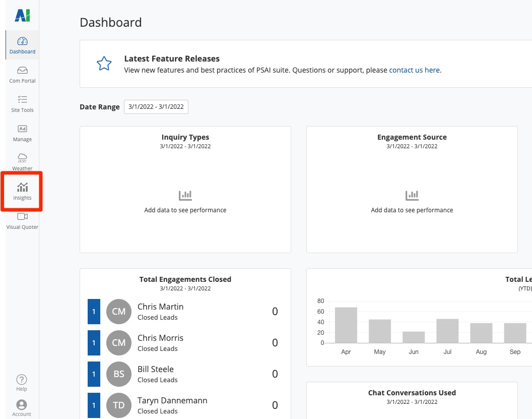Click Bill Steele BS avatar
This screenshot has width=532, height=419.
(119, 374)
